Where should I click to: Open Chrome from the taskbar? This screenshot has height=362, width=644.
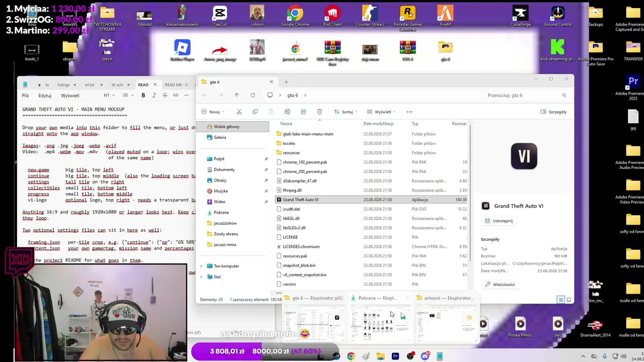(351, 356)
